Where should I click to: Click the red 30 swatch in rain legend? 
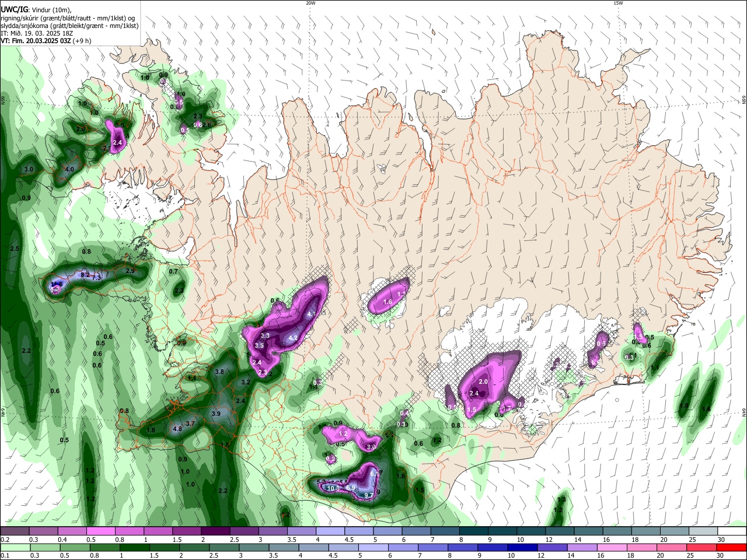tap(731, 547)
